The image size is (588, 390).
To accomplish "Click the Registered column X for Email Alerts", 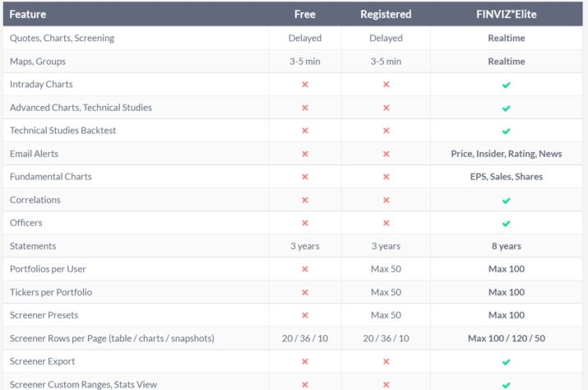I will click(x=386, y=154).
